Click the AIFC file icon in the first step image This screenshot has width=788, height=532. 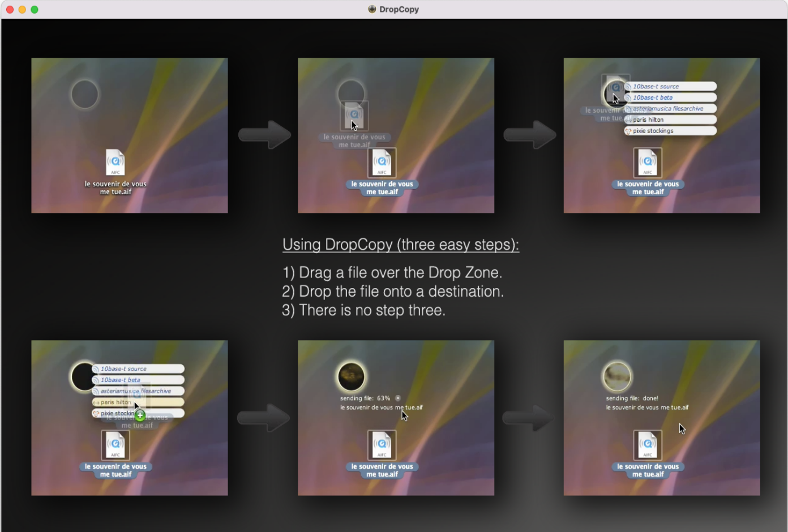(x=115, y=162)
